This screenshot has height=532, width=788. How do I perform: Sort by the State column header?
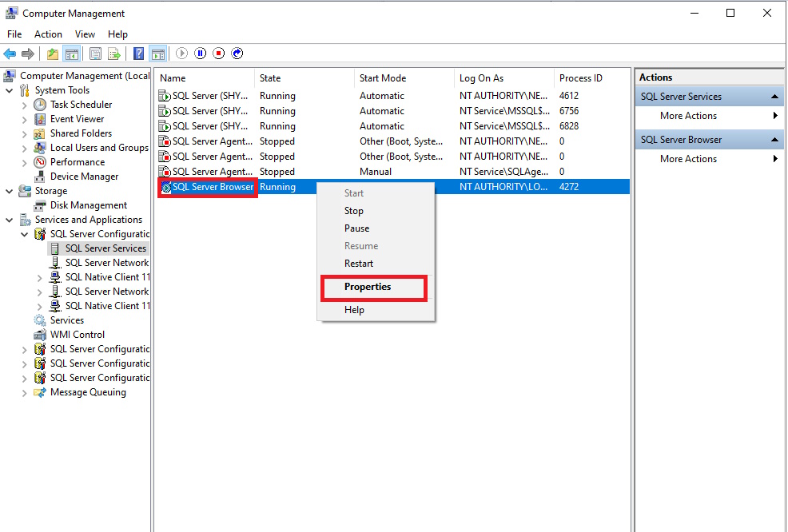coord(304,77)
